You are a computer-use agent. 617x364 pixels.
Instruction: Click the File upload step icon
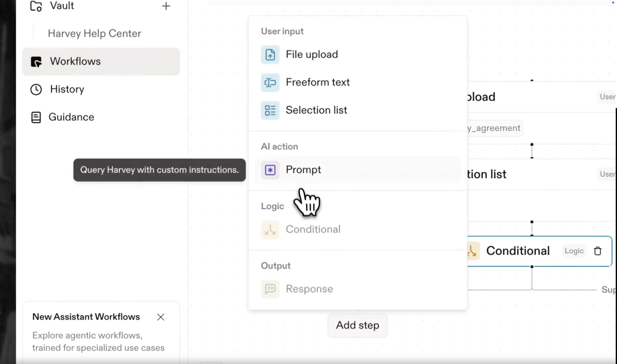click(x=270, y=55)
